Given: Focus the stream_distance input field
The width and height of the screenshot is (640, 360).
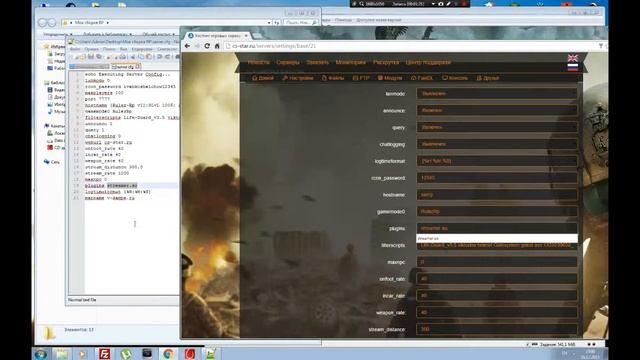Looking at the screenshot, I should click(497, 329).
